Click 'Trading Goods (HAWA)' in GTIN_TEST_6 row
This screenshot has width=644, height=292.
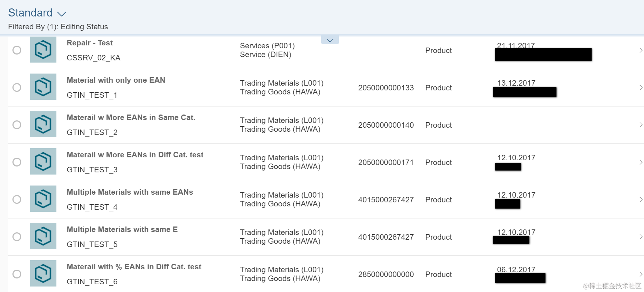pos(280,278)
